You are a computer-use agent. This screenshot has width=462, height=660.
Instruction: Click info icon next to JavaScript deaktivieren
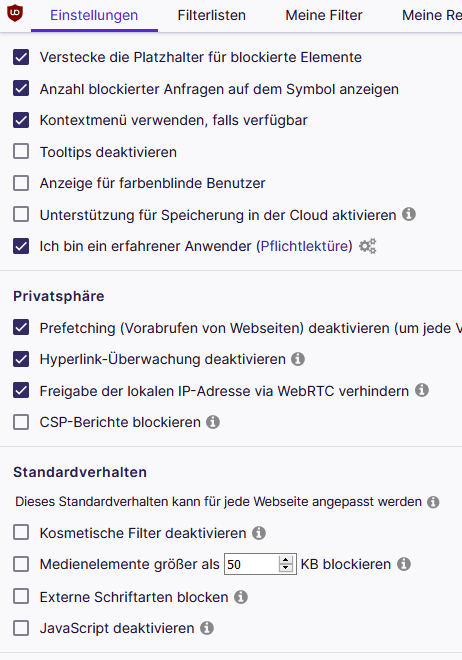[207, 628]
